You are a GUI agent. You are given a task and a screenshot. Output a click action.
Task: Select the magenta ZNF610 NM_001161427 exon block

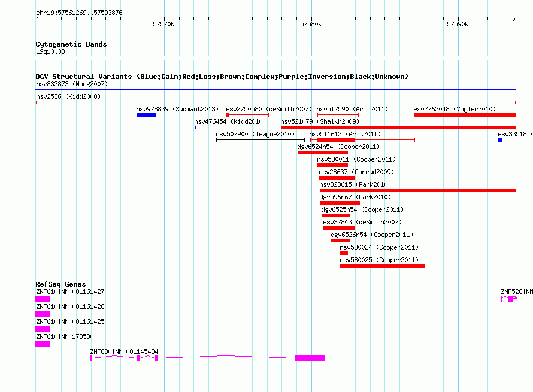pos(43,299)
